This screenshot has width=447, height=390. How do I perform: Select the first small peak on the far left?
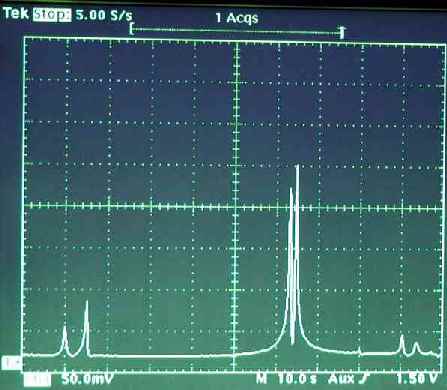pyautogui.click(x=65, y=328)
